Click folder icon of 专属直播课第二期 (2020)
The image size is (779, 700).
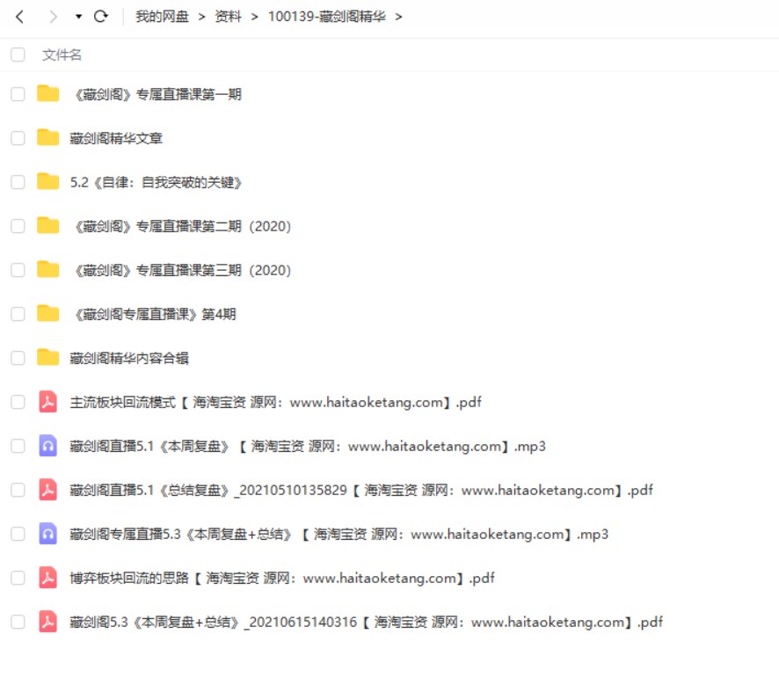[x=48, y=225]
